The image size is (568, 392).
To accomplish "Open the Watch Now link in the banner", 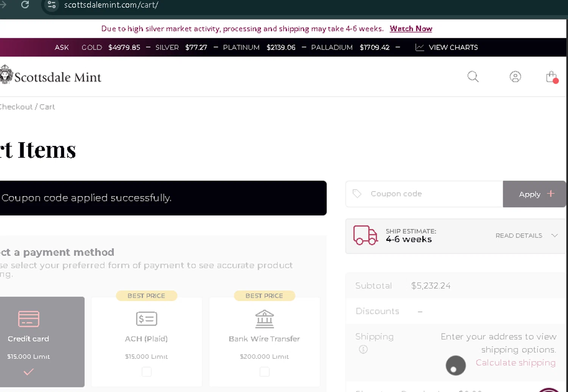I will 411,29.
